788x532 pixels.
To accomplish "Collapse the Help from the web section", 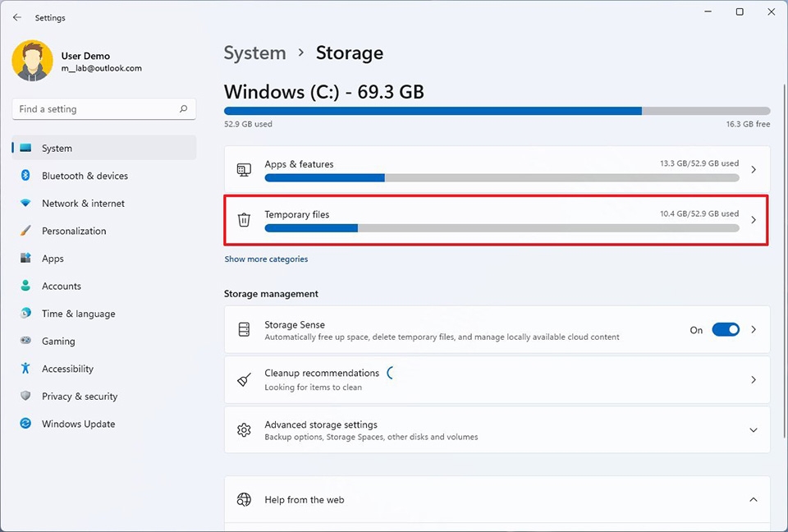I will [753, 499].
